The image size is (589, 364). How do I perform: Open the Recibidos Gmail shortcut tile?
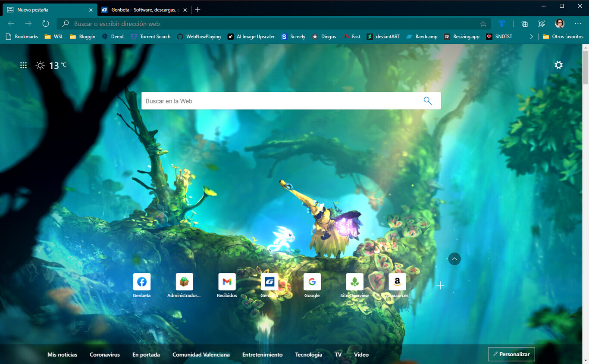pos(227,282)
